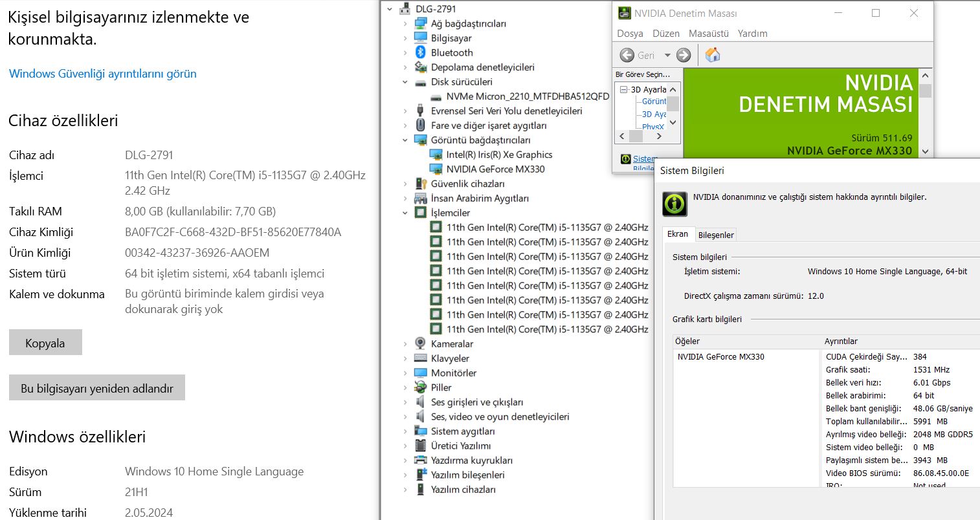Viewport: 980px width, 520px height.
Task: Click the Ağ bağdaştırıcıları network icon
Action: pos(421,23)
